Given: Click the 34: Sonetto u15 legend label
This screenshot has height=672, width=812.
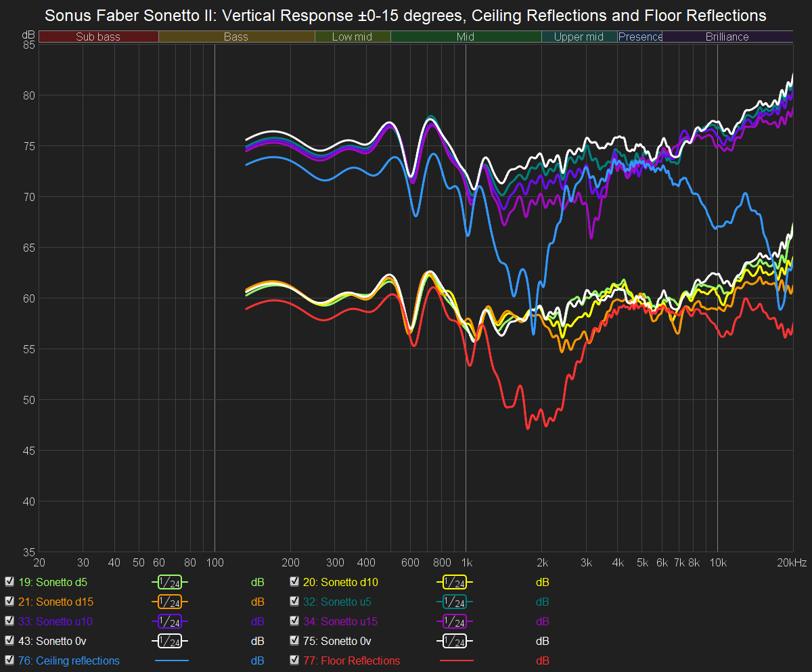Looking at the screenshot, I should coord(340,621).
